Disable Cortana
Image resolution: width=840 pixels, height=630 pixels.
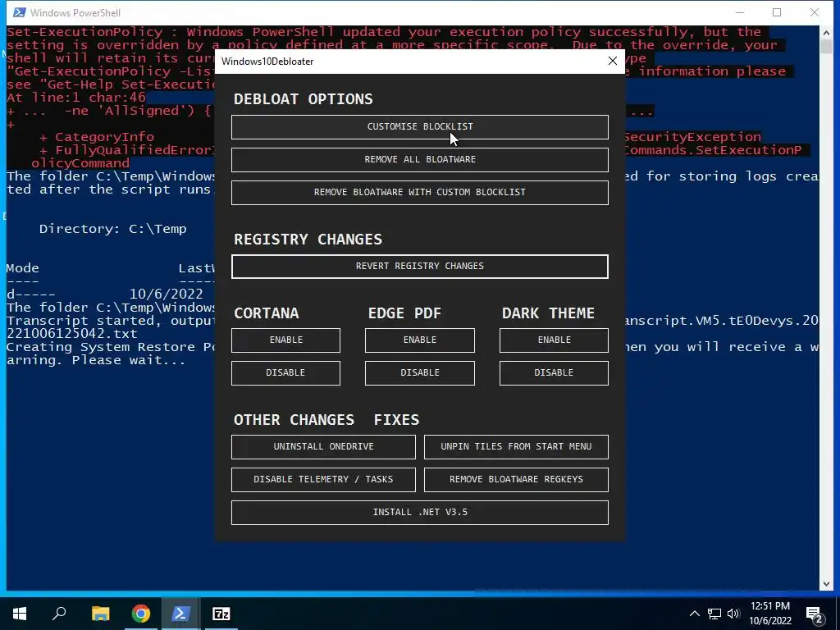tap(285, 373)
